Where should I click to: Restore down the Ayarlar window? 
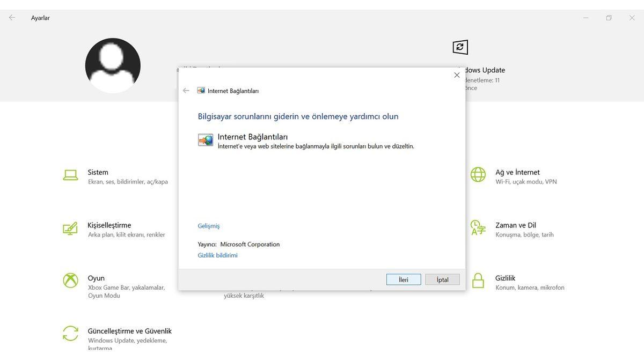point(609,18)
